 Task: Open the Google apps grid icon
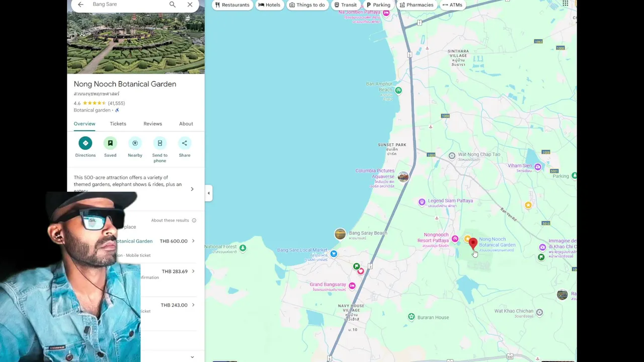pos(566,4)
